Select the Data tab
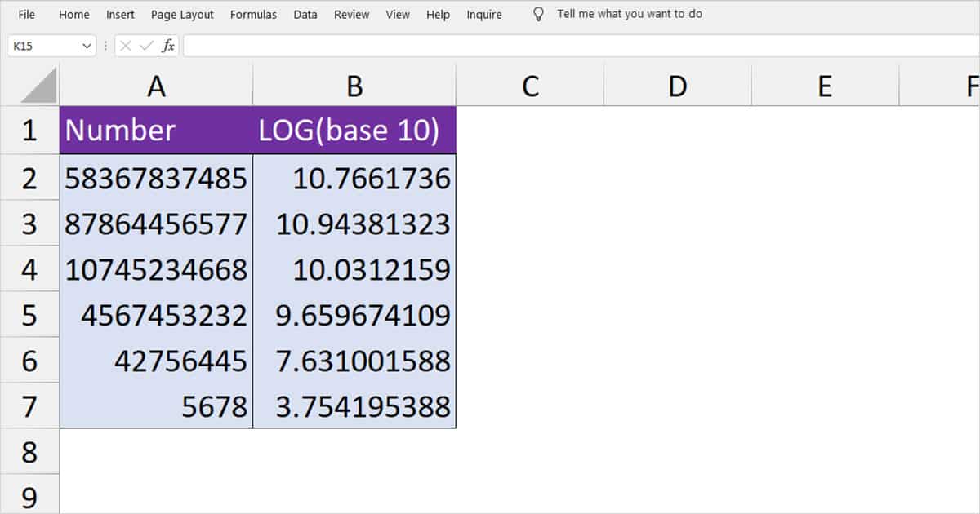Screen dimensions: 980x514 click(305, 15)
